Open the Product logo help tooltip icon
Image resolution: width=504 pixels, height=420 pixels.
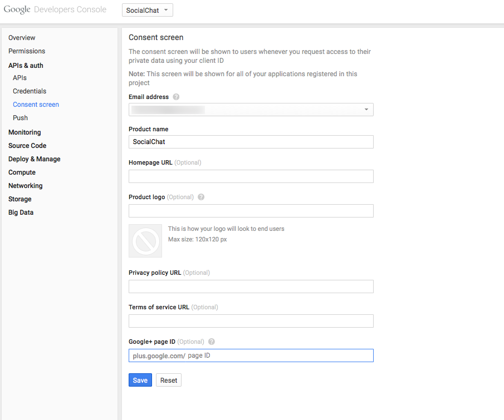coord(201,197)
